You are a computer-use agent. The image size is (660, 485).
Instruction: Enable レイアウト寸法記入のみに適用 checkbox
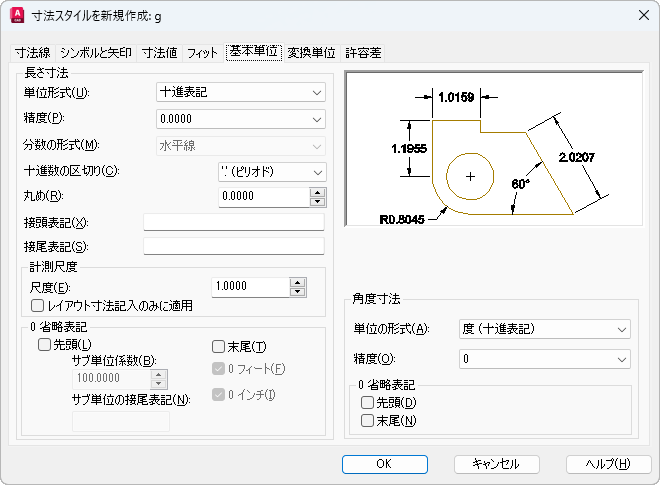(37, 306)
